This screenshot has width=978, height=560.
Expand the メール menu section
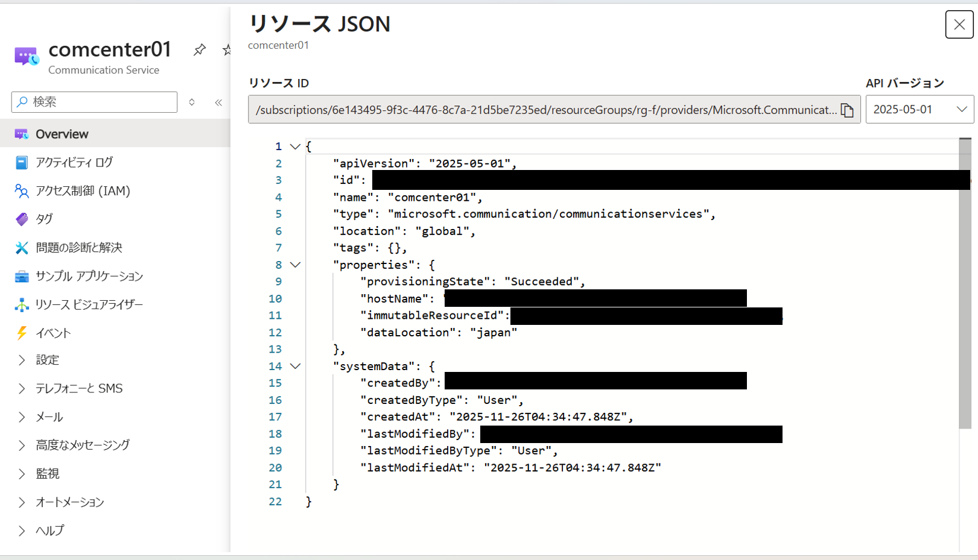(22, 417)
